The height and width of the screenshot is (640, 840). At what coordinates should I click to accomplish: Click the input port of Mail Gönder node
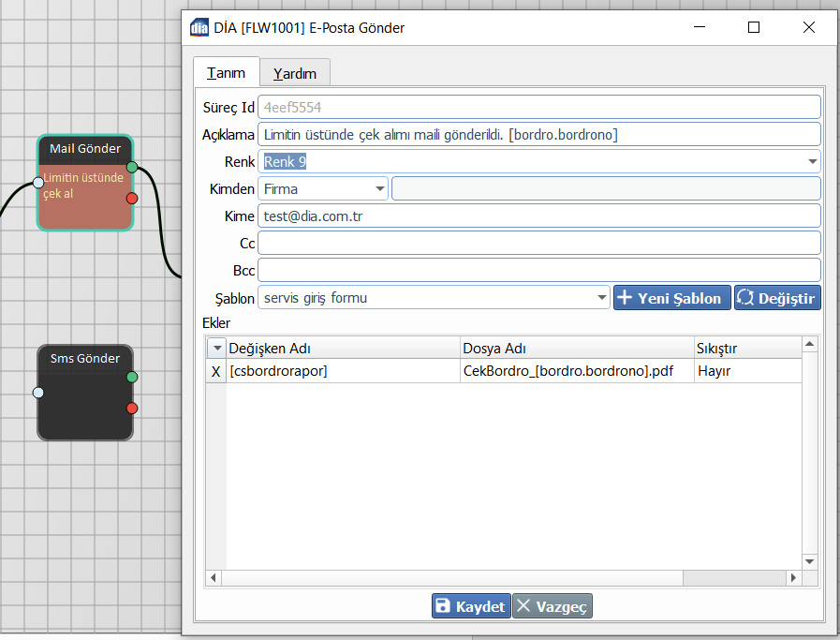click(x=38, y=183)
